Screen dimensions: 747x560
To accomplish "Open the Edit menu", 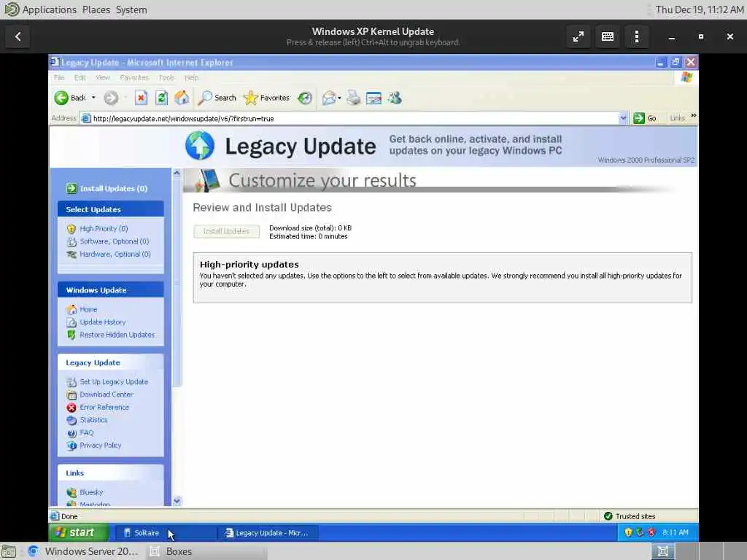I will point(80,77).
